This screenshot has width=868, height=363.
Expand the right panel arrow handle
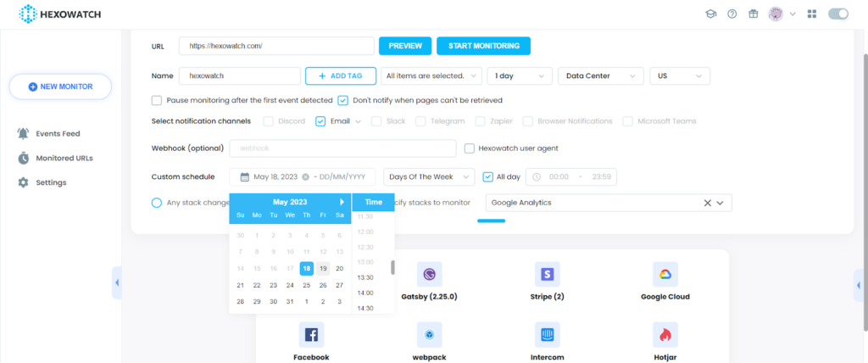pyautogui.click(x=859, y=286)
